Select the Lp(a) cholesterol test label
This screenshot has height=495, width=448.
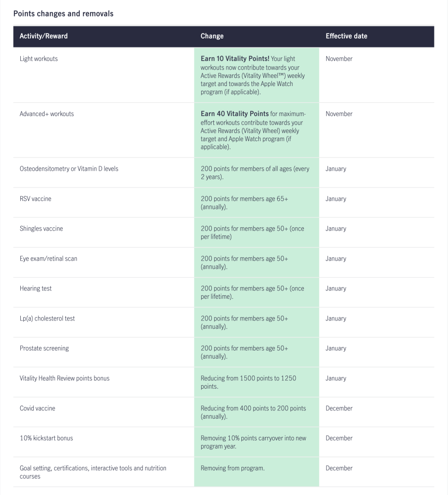tap(47, 319)
